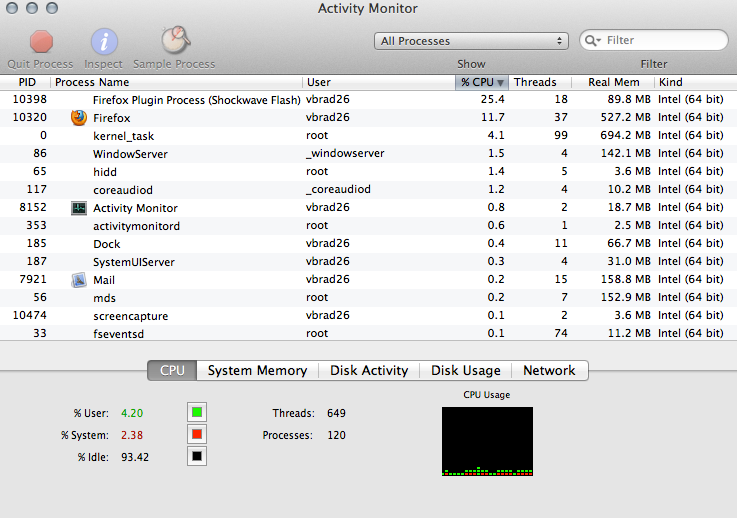This screenshot has width=737, height=518.
Task: Click the Threads total 649
Action: click(x=337, y=413)
